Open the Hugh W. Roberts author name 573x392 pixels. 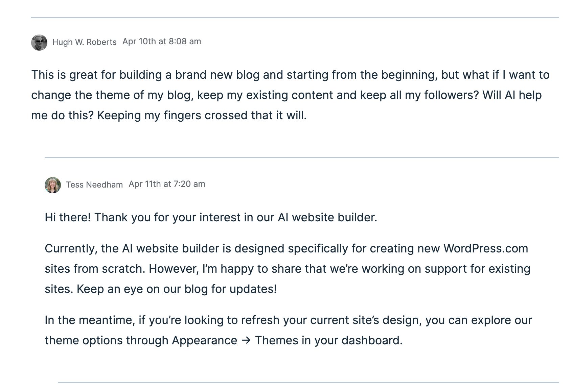click(84, 42)
